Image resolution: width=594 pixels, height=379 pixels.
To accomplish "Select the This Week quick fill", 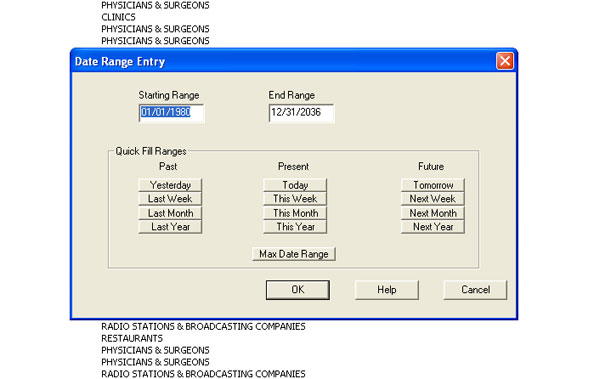I will 295,199.
